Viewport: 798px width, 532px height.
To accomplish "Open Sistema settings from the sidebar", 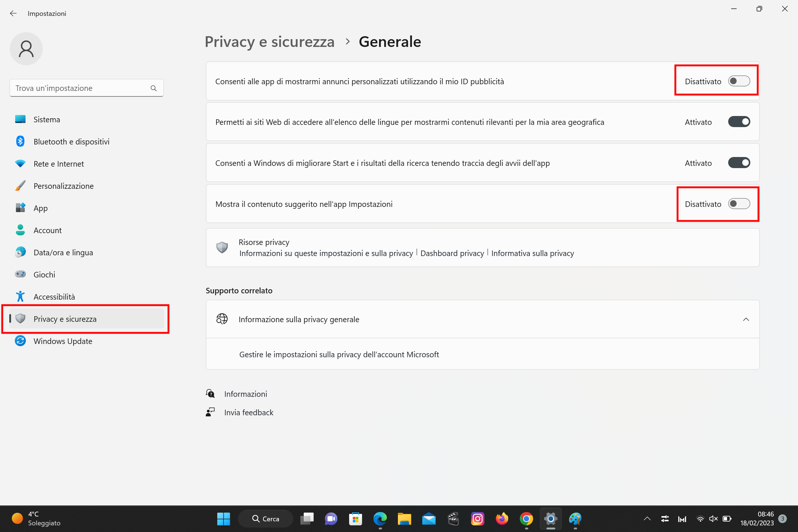I will point(47,119).
